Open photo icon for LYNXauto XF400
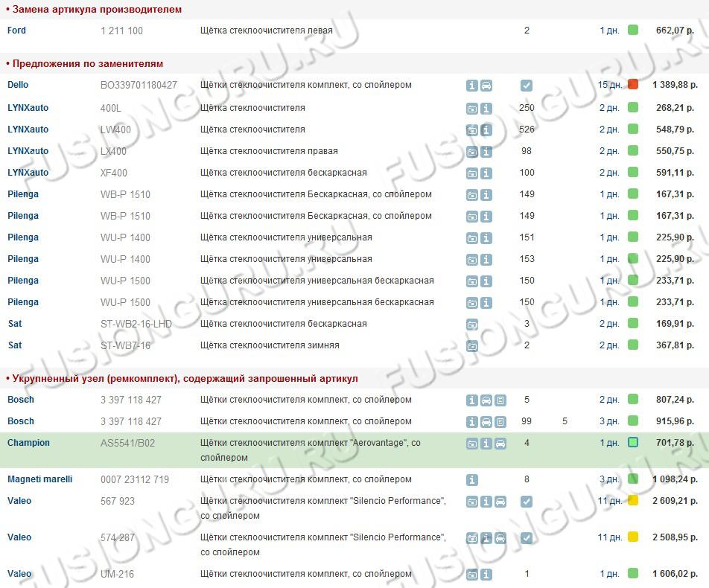709x588 pixels. 471,173
